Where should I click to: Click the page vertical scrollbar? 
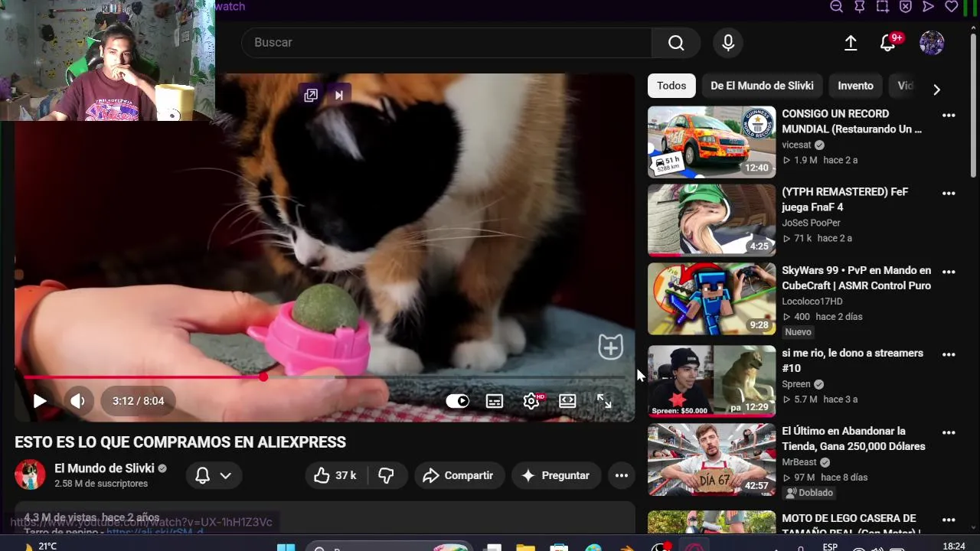(974, 107)
